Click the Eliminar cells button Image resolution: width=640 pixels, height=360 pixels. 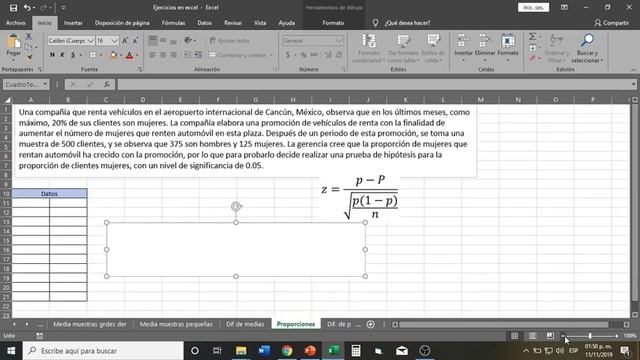pos(485,49)
